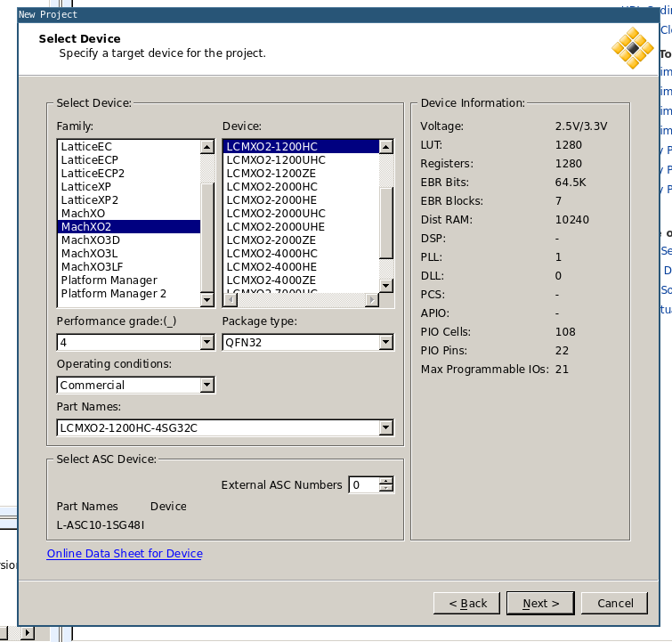
Task: Select LatticeECP2 in the Family list
Action: [93, 173]
